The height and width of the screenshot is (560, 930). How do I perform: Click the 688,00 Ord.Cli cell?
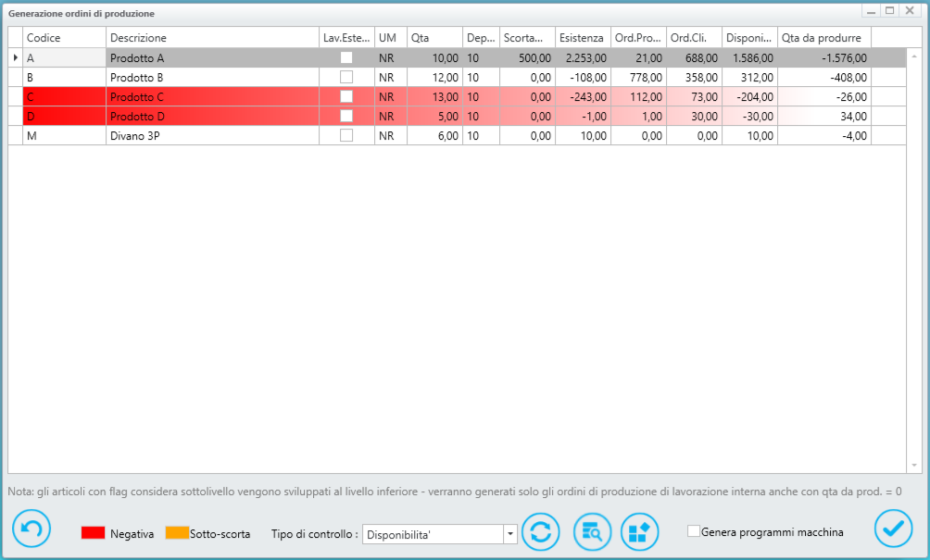point(694,57)
